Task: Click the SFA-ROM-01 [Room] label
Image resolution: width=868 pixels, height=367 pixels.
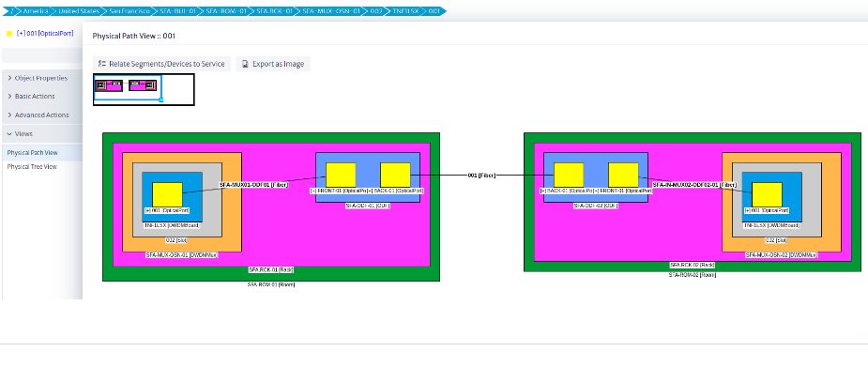Action: click(x=270, y=284)
